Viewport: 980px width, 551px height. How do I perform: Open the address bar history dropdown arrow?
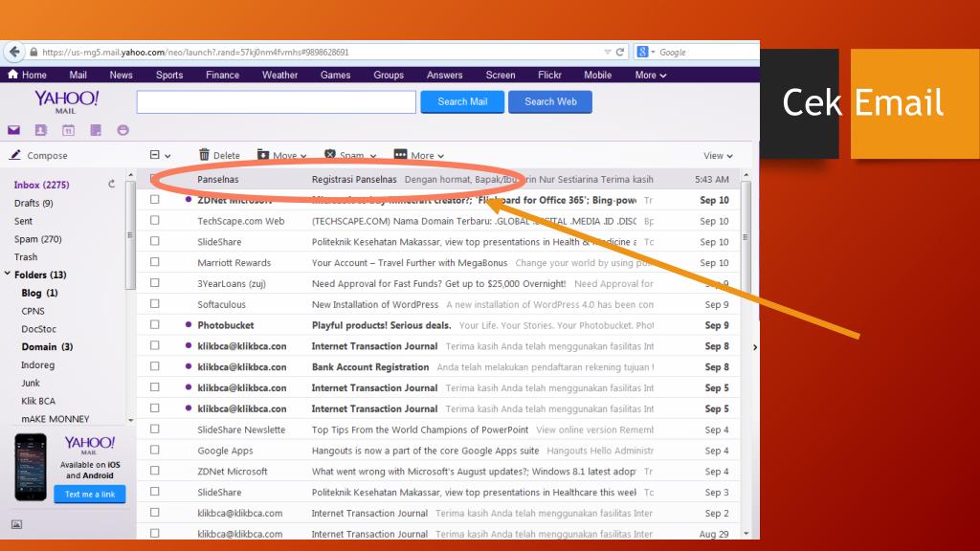[607, 52]
